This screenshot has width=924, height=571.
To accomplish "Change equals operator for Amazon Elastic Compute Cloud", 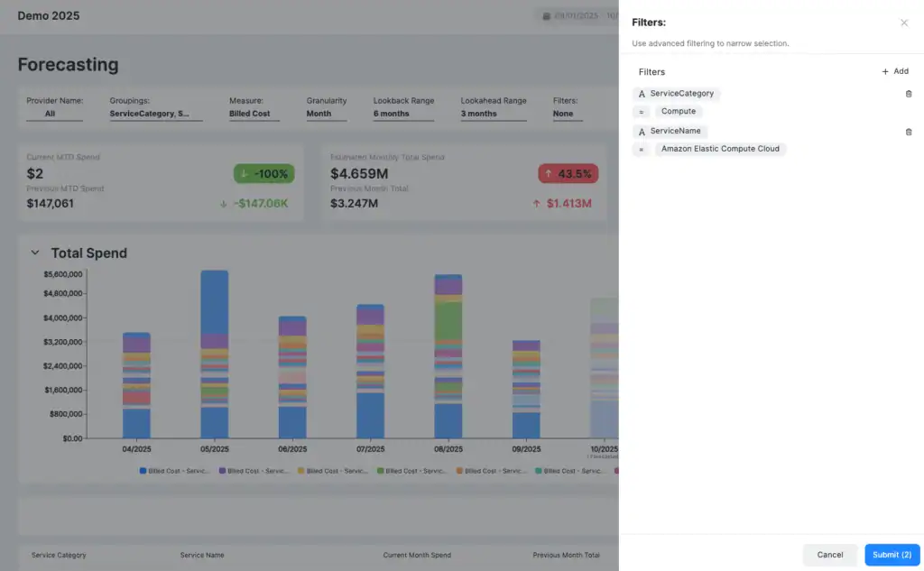I will pos(641,150).
